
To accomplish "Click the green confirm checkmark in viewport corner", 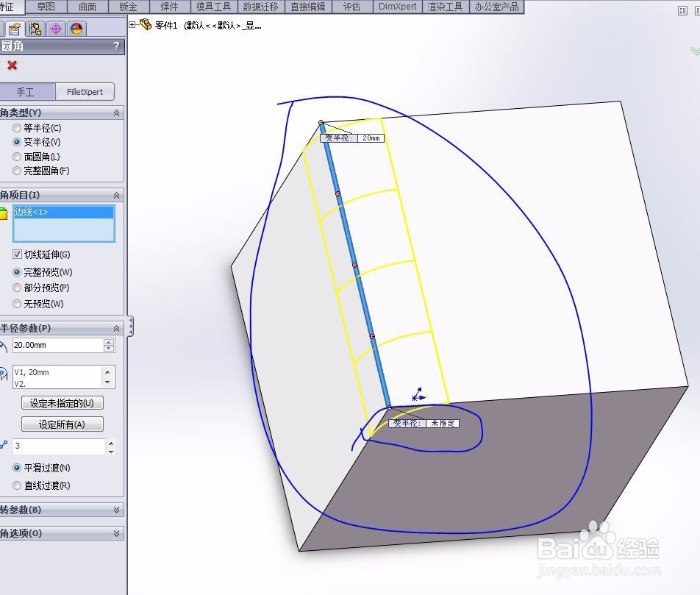I will tap(695, 51).
